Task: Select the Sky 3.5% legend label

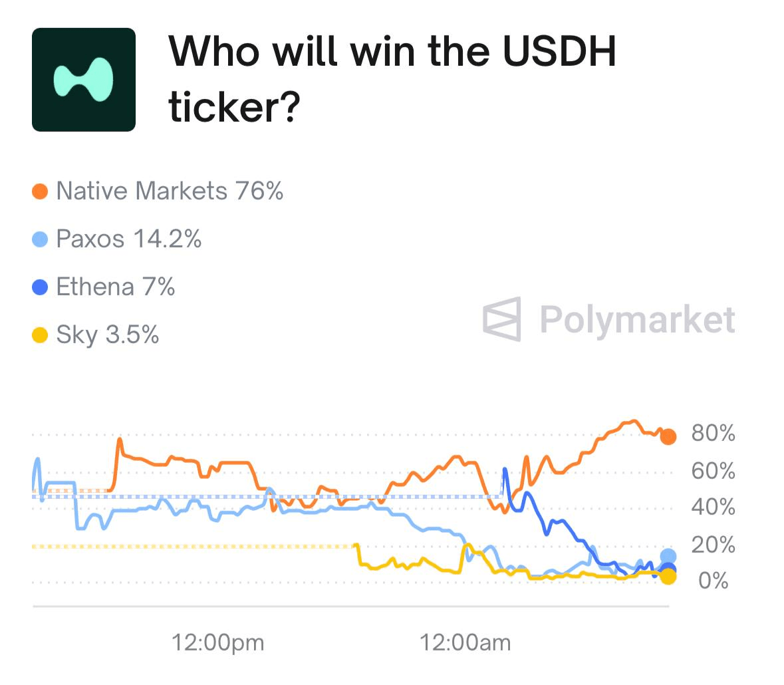Action: coord(108,335)
